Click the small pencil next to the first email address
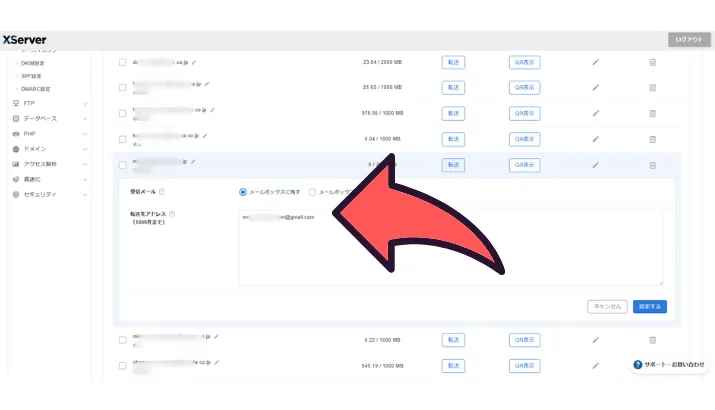 click(x=194, y=62)
